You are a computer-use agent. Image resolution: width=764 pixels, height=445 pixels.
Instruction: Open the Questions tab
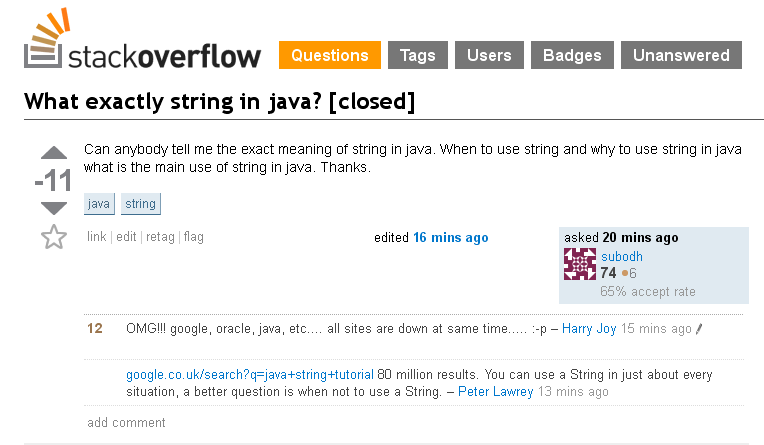click(330, 55)
